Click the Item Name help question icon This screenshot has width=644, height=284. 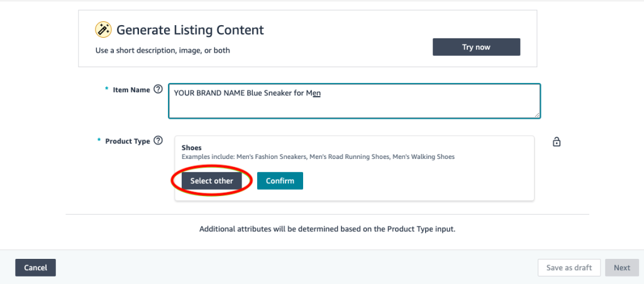point(158,90)
